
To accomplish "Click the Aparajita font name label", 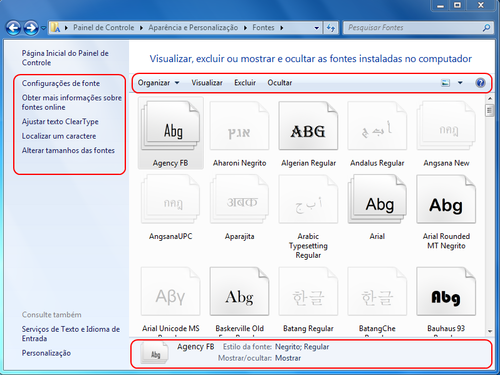I will tap(239, 236).
